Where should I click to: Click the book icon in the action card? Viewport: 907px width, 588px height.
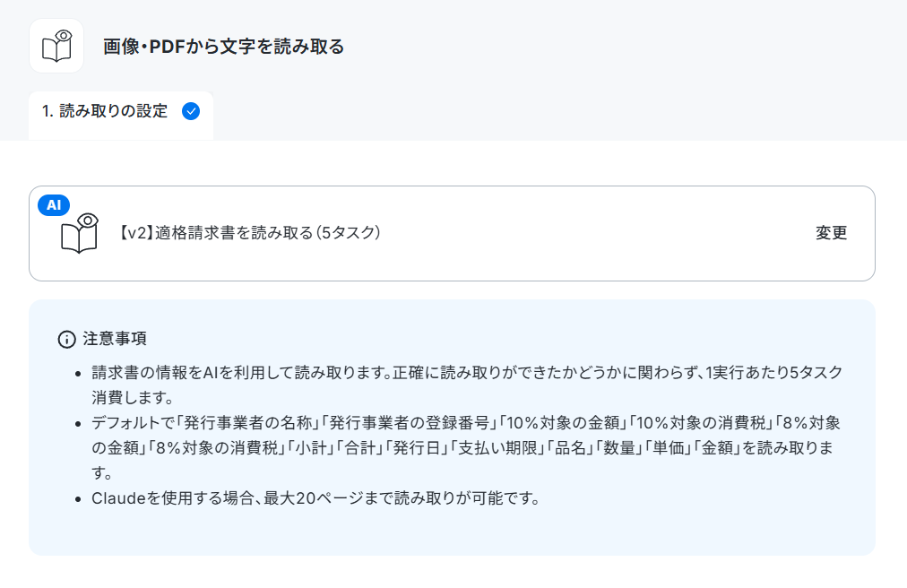[x=80, y=233]
